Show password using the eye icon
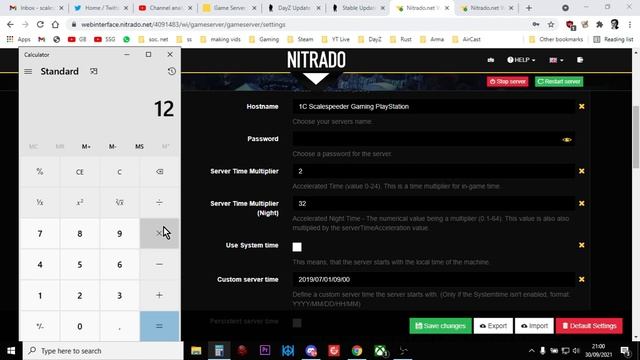This screenshot has height=360, width=640. point(567,140)
